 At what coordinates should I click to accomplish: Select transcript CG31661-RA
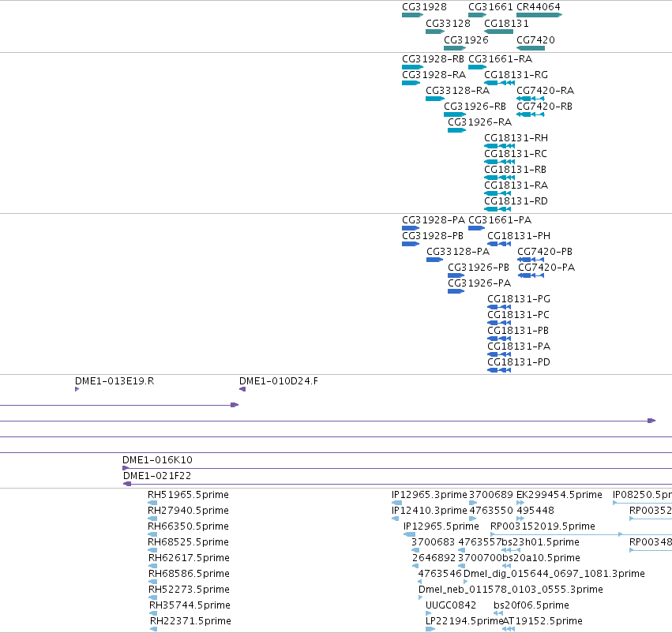(478, 67)
